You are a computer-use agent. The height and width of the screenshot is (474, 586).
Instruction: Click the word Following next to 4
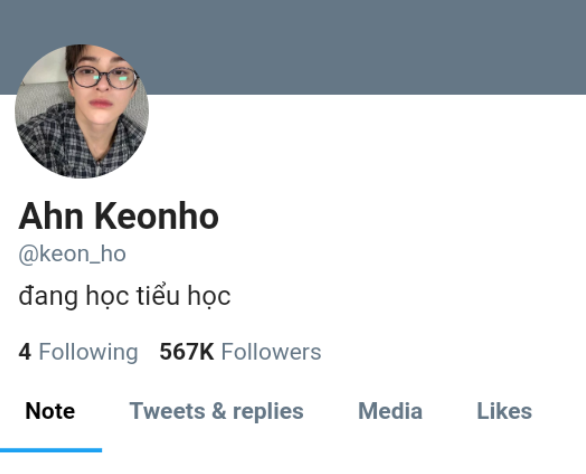point(89,352)
